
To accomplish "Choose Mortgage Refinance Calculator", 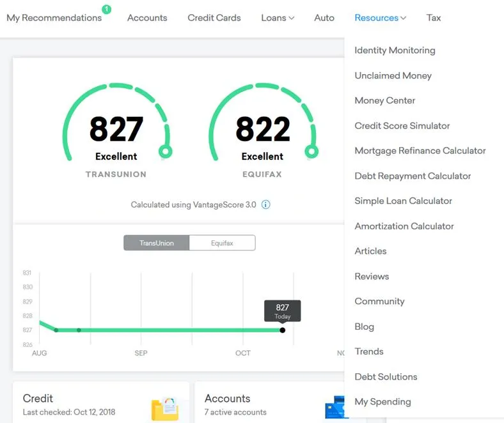I will click(420, 151).
